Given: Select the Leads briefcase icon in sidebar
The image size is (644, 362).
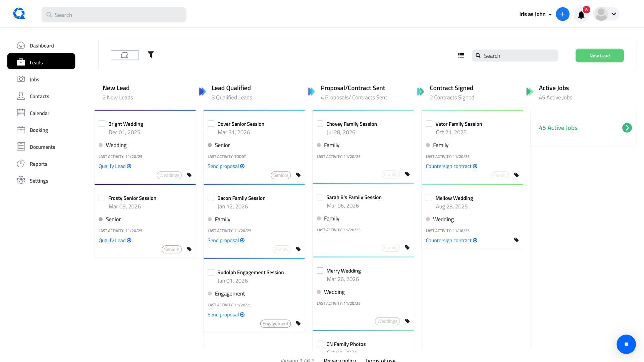Looking at the screenshot, I should click(21, 61).
